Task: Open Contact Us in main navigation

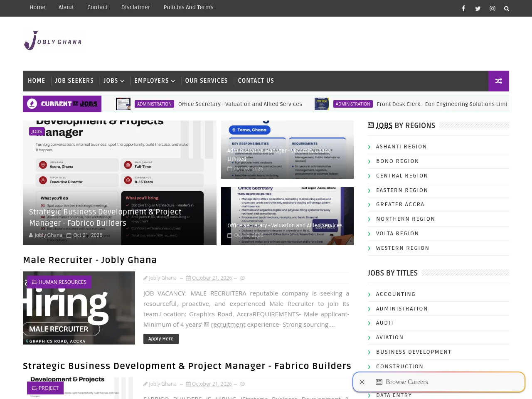Action: click(x=256, y=81)
